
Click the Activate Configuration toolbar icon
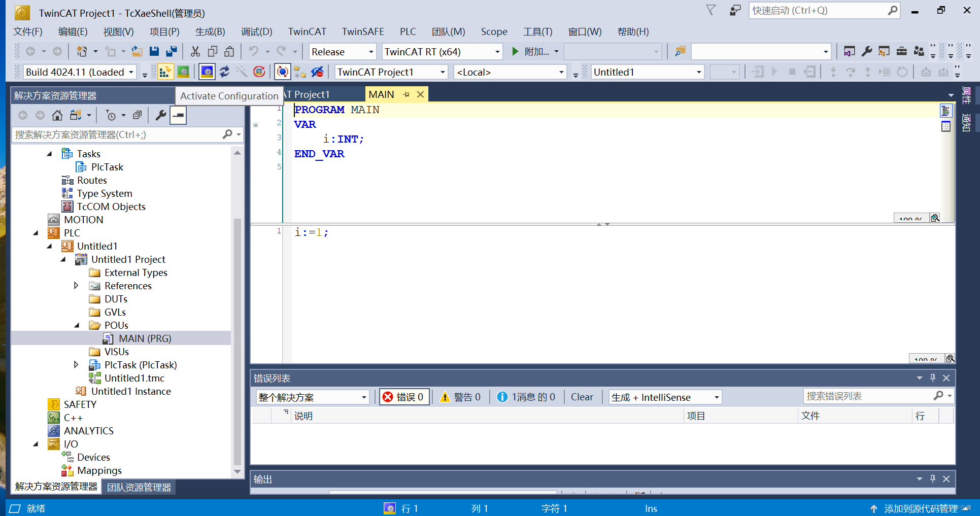165,72
